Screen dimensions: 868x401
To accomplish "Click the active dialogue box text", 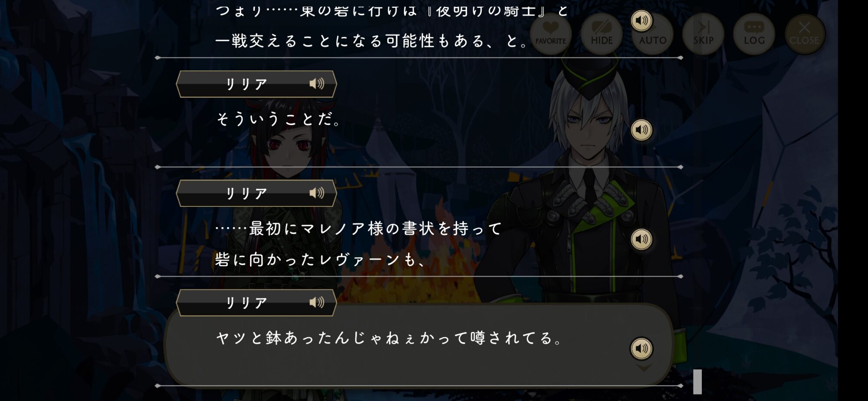I will click(x=389, y=338).
